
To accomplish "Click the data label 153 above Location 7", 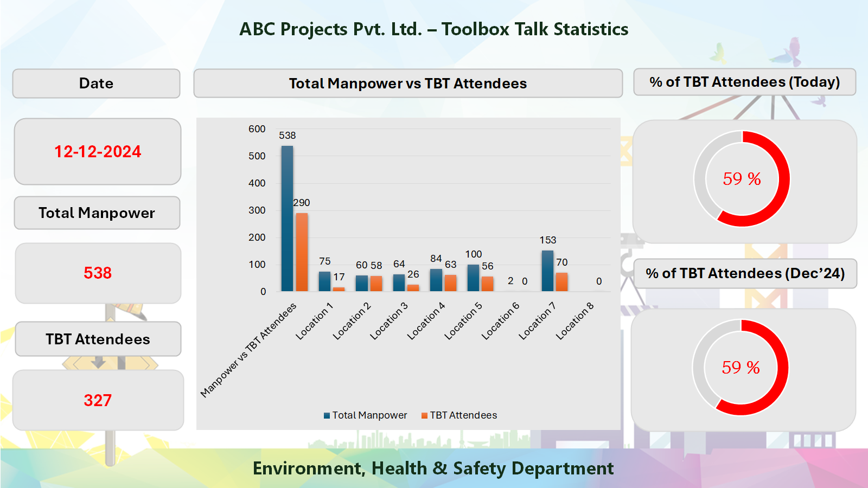I will click(549, 239).
